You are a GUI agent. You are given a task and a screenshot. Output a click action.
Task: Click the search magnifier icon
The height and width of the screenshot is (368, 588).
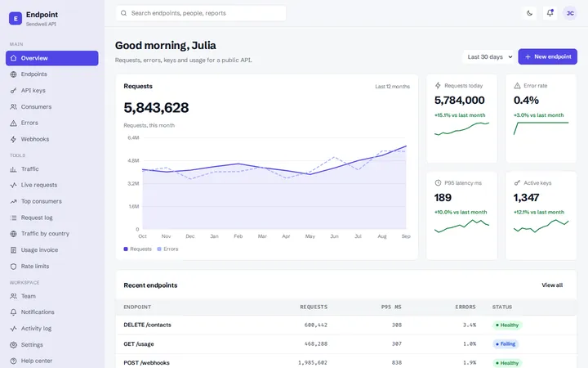(124, 13)
